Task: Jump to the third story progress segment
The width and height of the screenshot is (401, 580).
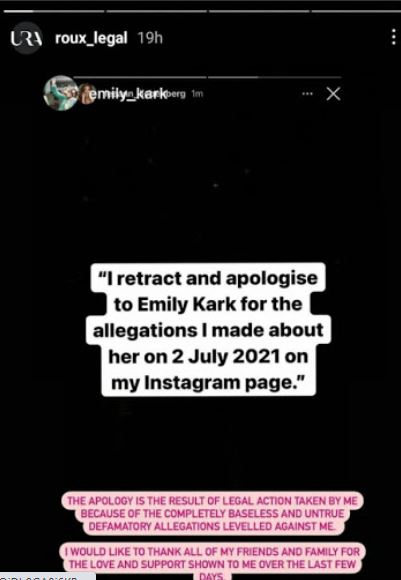Action: point(259,11)
